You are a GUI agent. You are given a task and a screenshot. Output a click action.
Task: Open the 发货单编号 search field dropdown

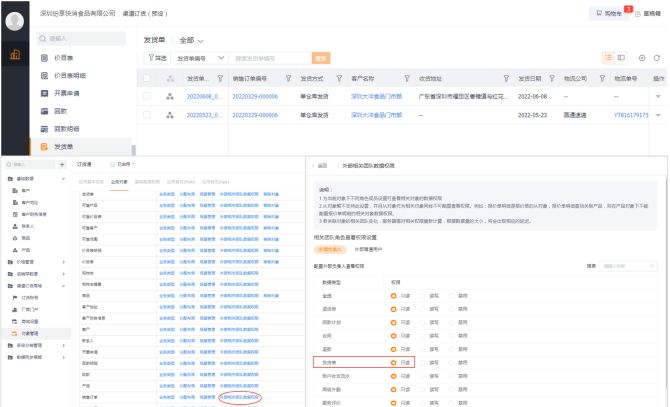click(194, 59)
